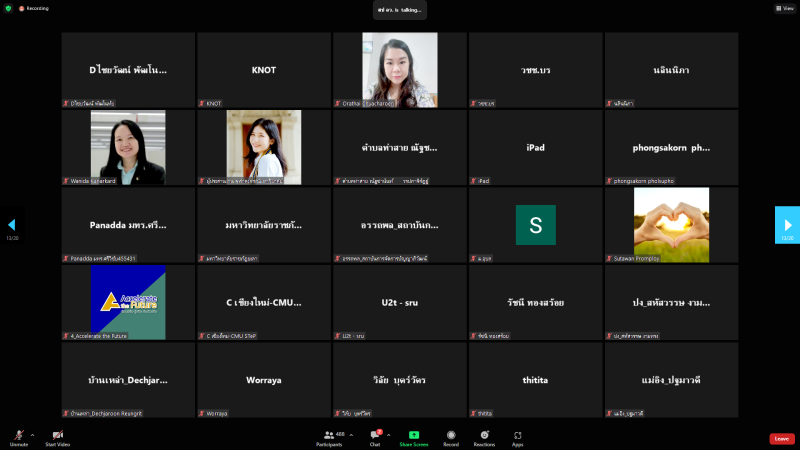Expand audio options arrow beside Unmute

32,435
